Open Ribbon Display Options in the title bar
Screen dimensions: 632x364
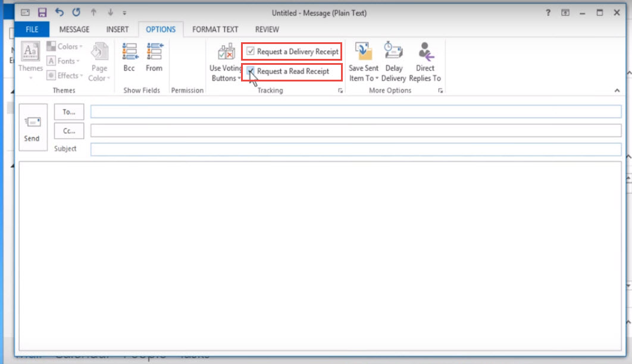point(565,12)
